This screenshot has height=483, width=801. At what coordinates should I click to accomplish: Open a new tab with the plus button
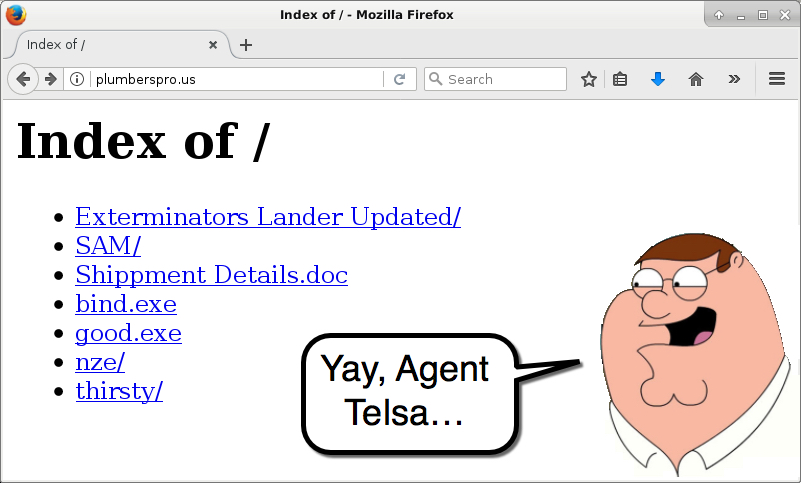(x=246, y=45)
